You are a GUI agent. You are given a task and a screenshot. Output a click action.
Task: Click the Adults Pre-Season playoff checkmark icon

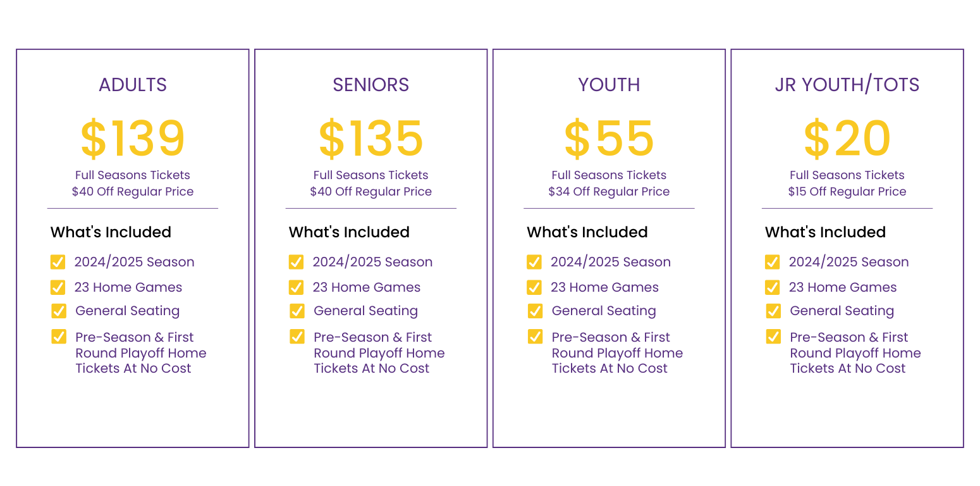59,336
